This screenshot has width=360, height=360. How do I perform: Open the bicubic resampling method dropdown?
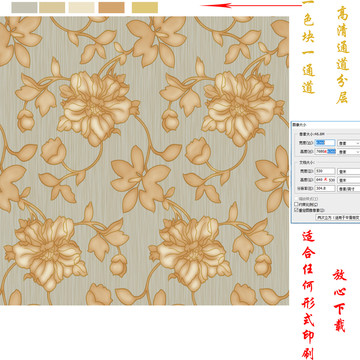tap(338, 217)
